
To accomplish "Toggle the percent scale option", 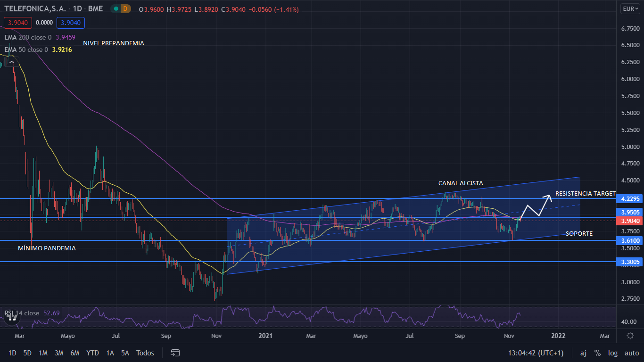I will [x=597, y=353].
